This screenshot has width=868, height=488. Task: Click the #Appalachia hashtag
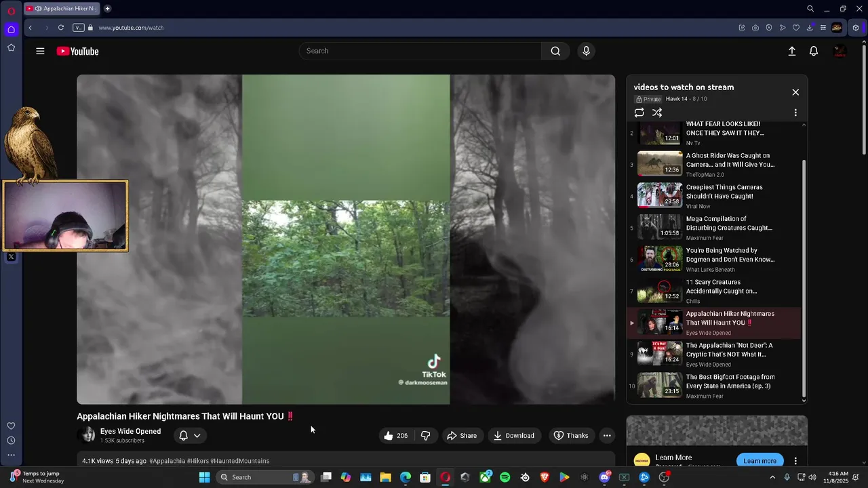pyautogui.click(x=167, y=461)
